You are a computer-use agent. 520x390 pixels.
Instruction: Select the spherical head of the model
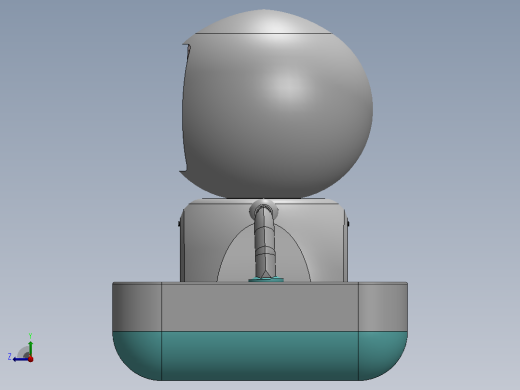pyautogui.click(x=277, y=104)
